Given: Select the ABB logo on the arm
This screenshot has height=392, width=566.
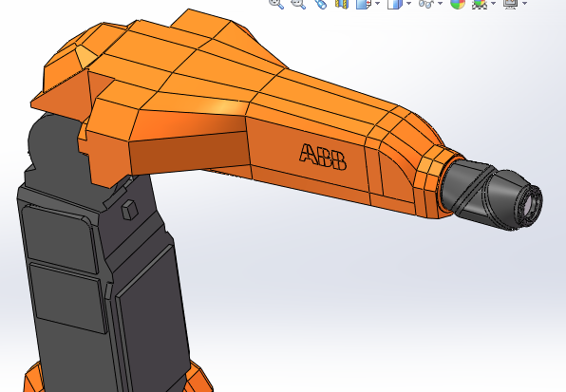Looking at the screenshot, I should (x=323, y=157).
